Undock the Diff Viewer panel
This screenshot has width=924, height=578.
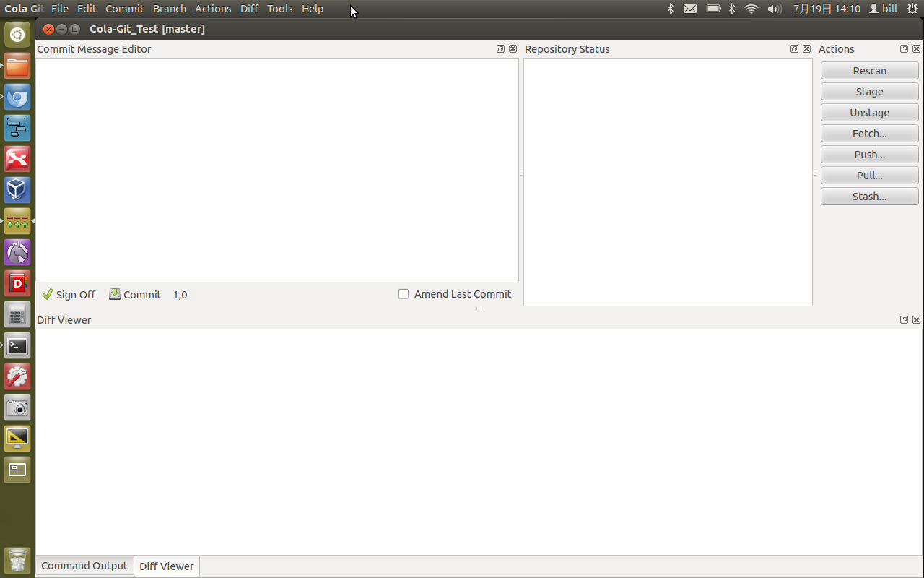[904, 319]
